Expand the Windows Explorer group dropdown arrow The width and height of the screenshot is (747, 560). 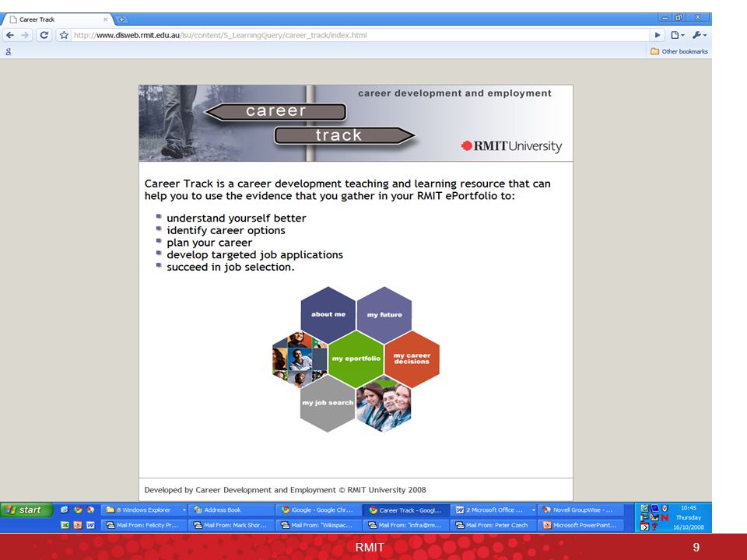[184, 510]
